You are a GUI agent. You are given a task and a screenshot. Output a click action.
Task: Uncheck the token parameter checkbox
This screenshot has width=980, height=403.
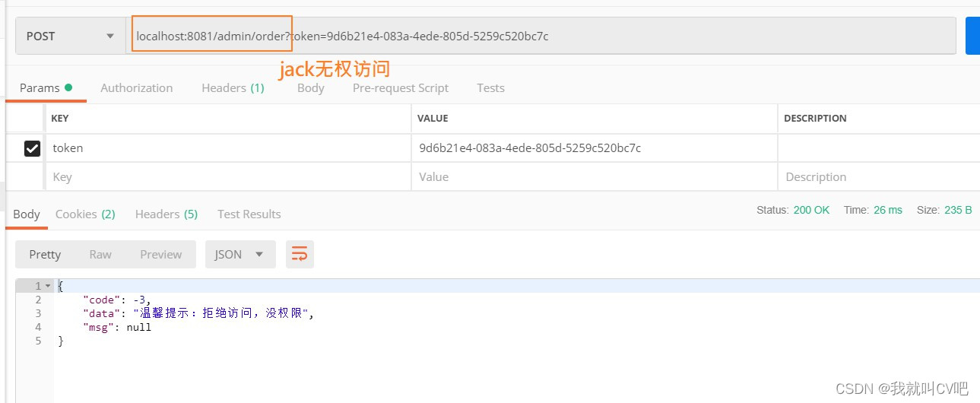[32, 149]
